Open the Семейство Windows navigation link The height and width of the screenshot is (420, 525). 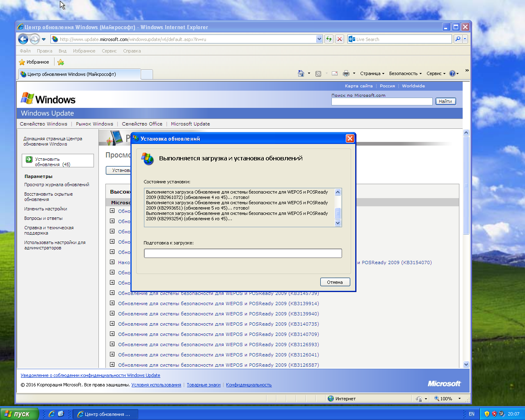pyautogui.click(x=43, y=124)
